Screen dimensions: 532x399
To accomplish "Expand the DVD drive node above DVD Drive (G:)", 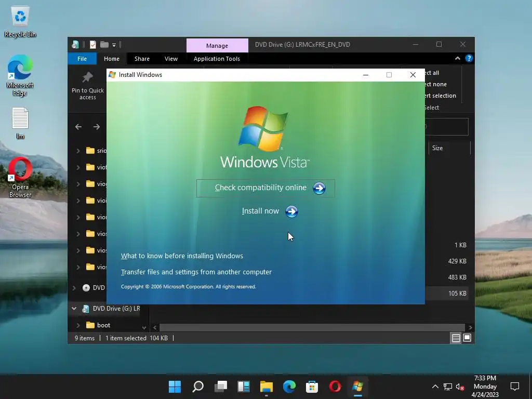I will [x=74, y=288].
